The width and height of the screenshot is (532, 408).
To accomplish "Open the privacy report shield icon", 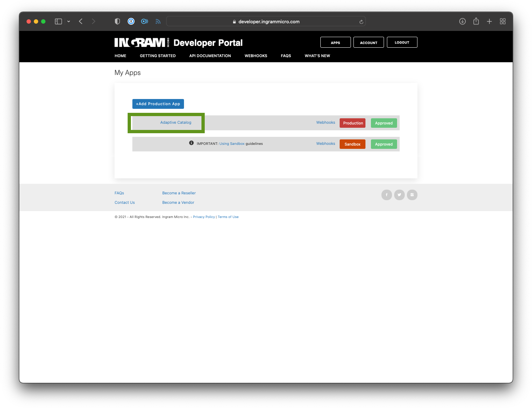I will (117, 21).
